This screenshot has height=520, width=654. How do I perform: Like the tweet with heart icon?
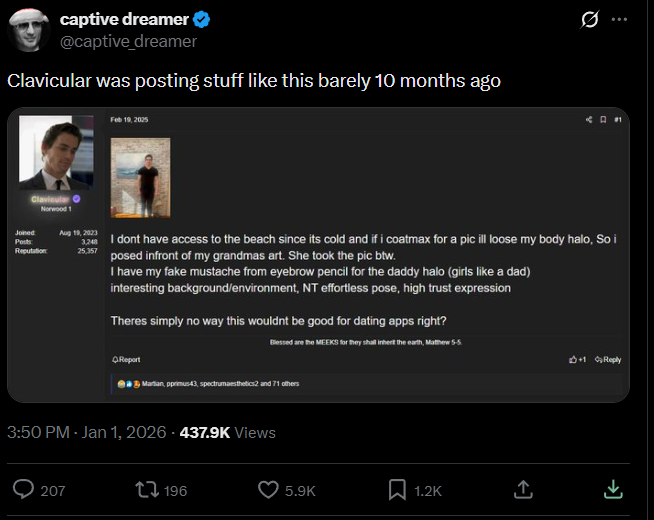pos(268,489)
